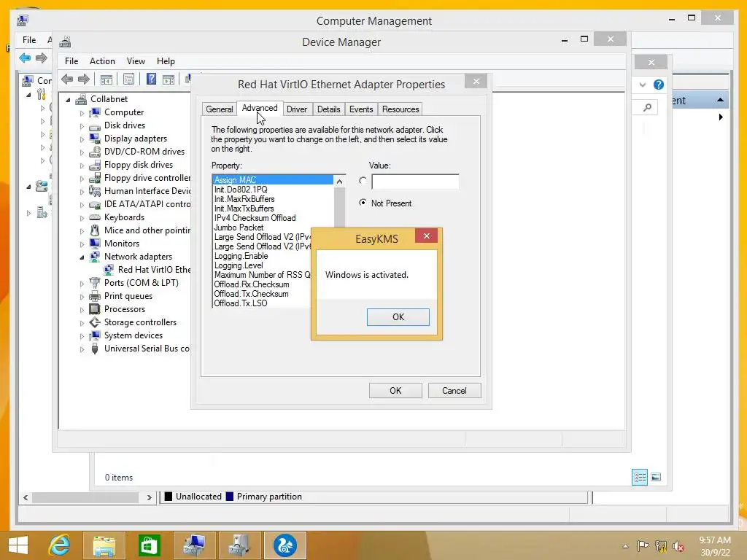747x560 pixels.
Task: Select the Offload.Tx.LSO property
Action: pos(241,303)
